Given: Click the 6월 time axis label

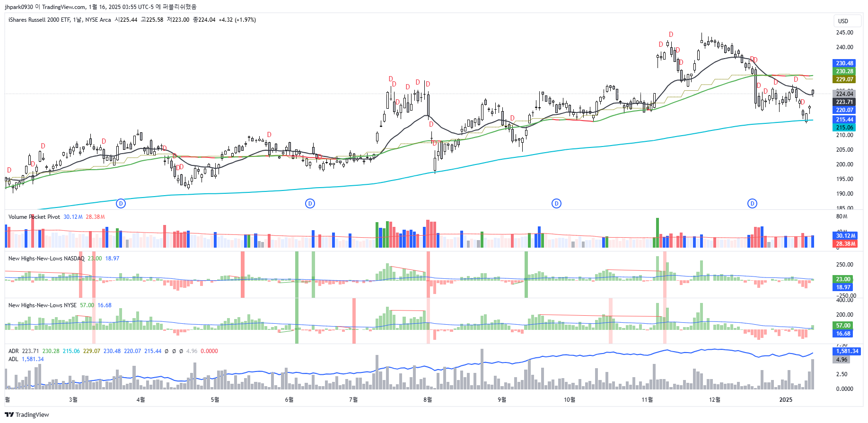Looking at the screenshot, I should pyautogui.click(x=289, y=400).
